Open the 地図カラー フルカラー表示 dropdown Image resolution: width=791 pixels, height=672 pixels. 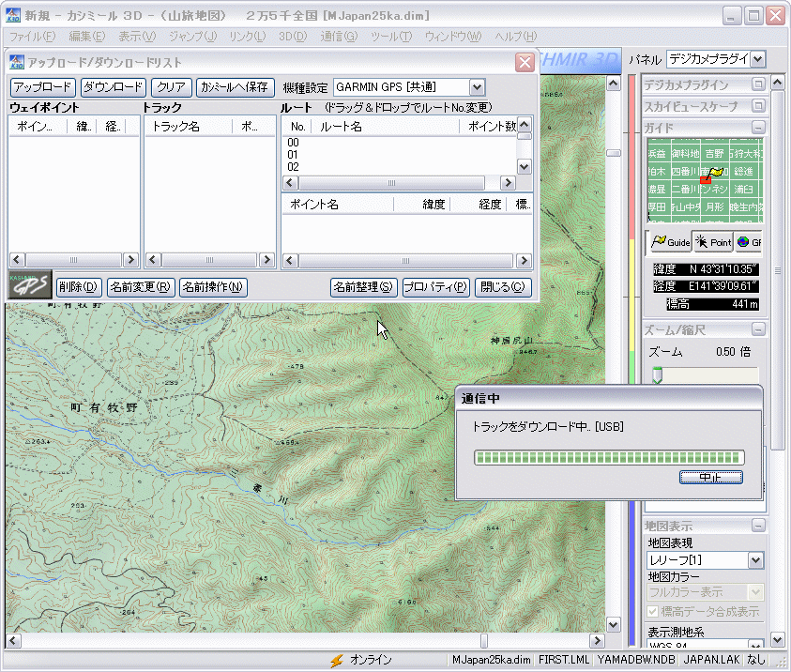pos(755,592)
